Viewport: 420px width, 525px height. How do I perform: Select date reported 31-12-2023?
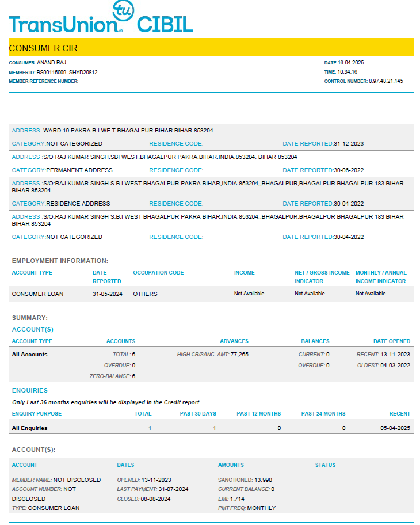click(349, 144)
